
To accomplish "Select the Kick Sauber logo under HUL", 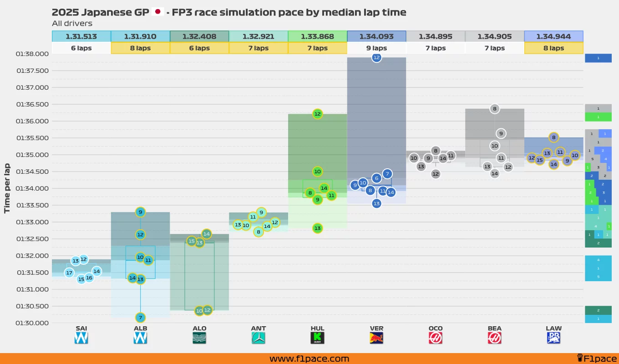I will [317, 337].
